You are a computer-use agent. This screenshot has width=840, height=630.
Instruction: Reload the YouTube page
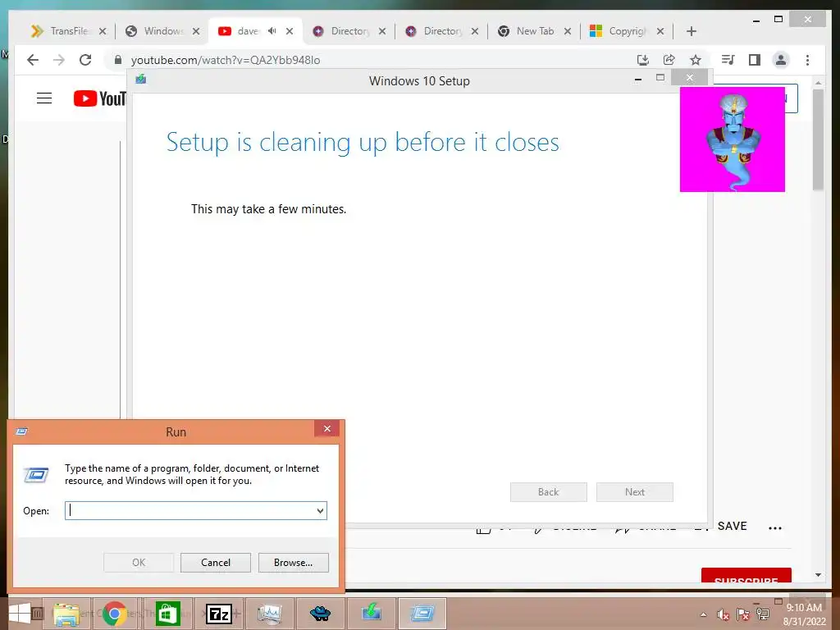(x=85, y=60)
